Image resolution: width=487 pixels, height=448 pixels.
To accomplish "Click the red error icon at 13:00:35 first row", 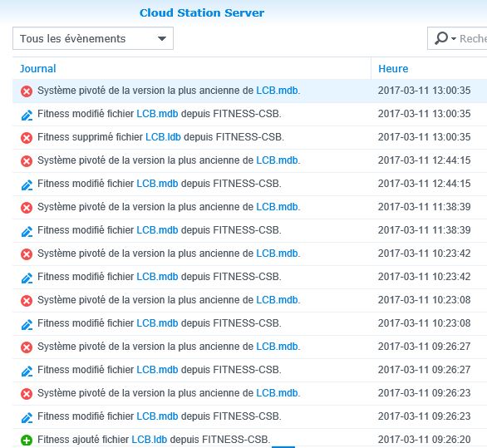I will (x=27, y=91).
